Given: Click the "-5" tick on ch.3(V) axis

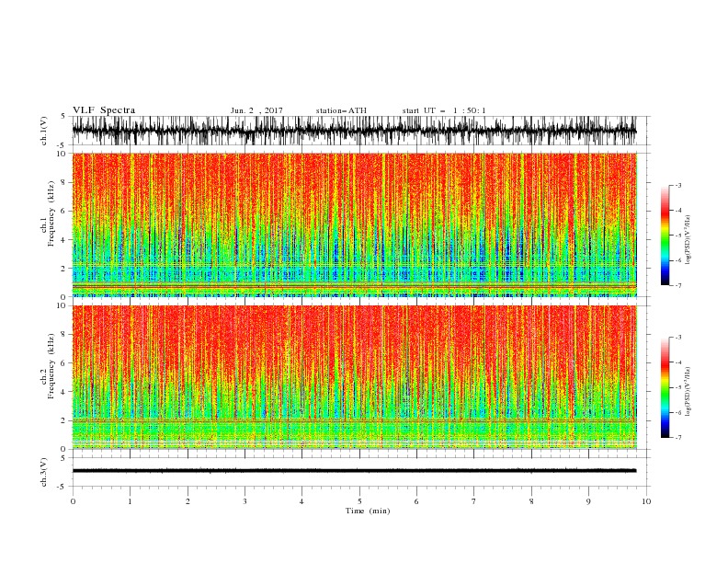Looking at the screenshot, I should pos(62,488).
